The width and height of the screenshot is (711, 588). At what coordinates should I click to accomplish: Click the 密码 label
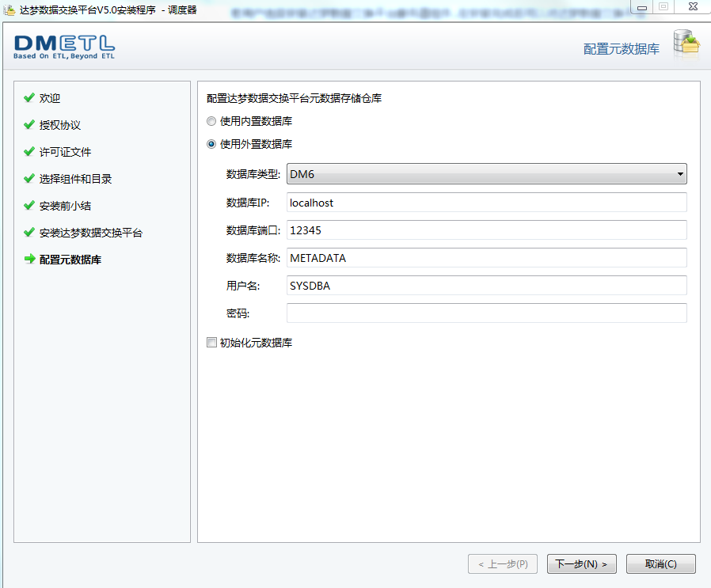click(238, 313)
